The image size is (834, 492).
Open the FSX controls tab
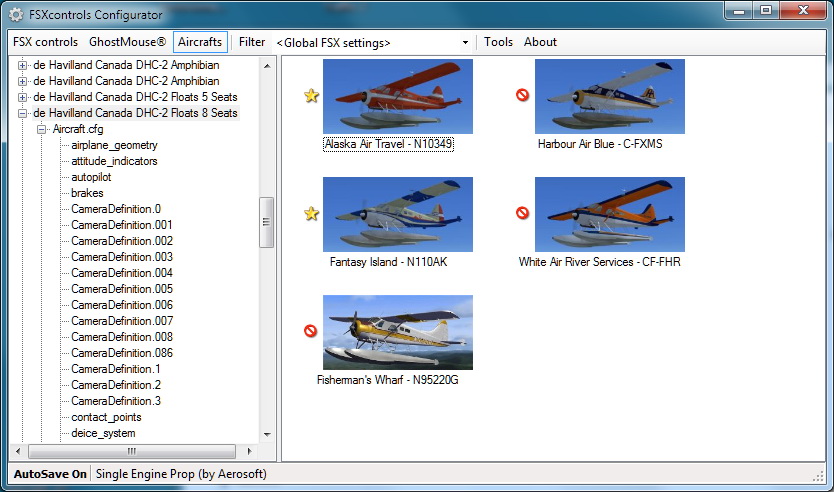[46, 42]
